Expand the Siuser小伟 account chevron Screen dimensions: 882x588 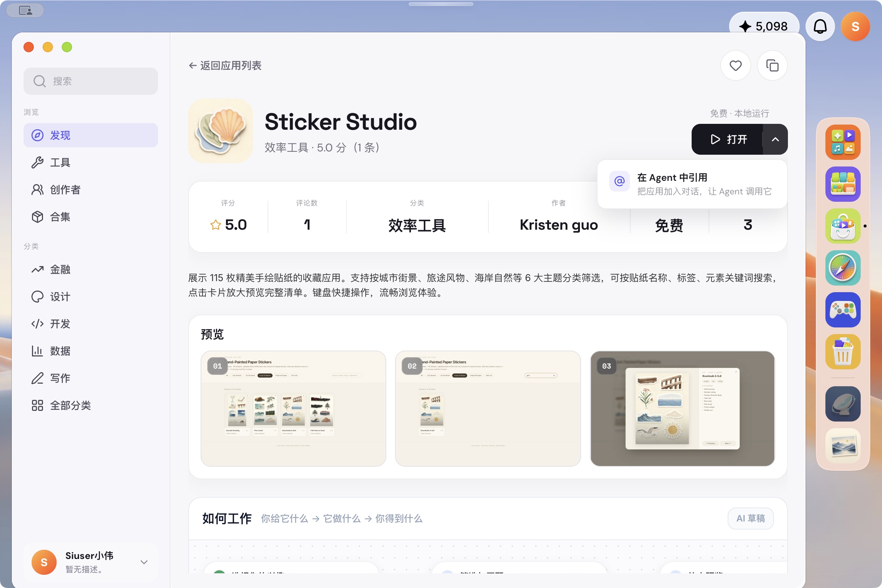coord(144,562)
